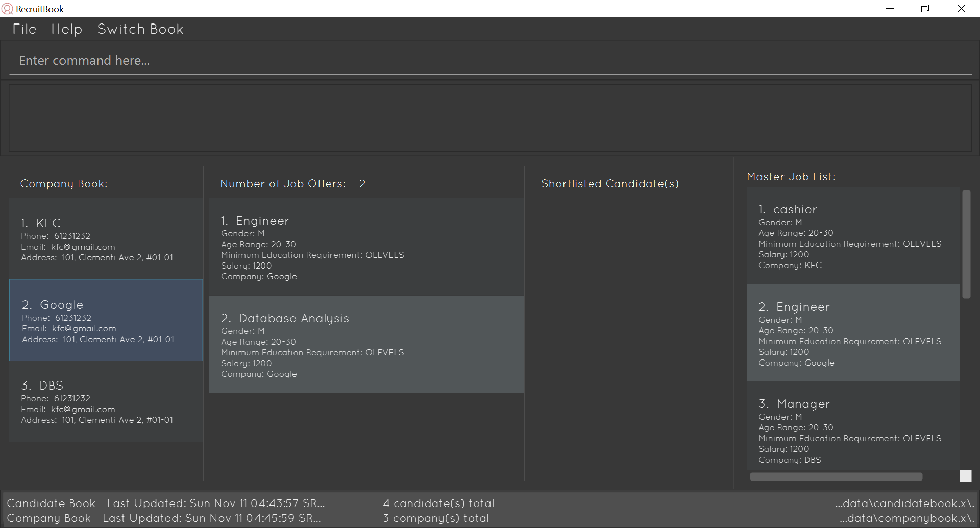Screen dimensions: 980x528
Task: Click the job offers count value 2
Action: (x=362, y=184)
